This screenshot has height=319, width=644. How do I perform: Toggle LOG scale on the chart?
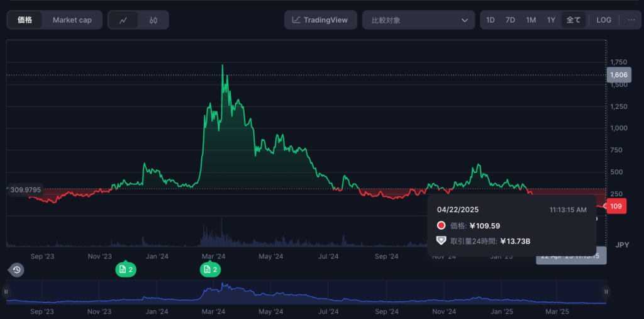coord(603,20)
